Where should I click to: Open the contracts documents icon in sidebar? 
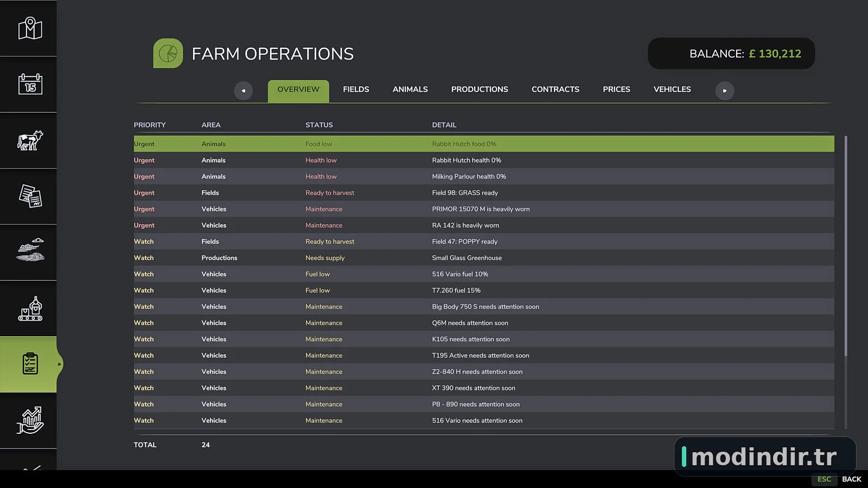click(30, 196)
